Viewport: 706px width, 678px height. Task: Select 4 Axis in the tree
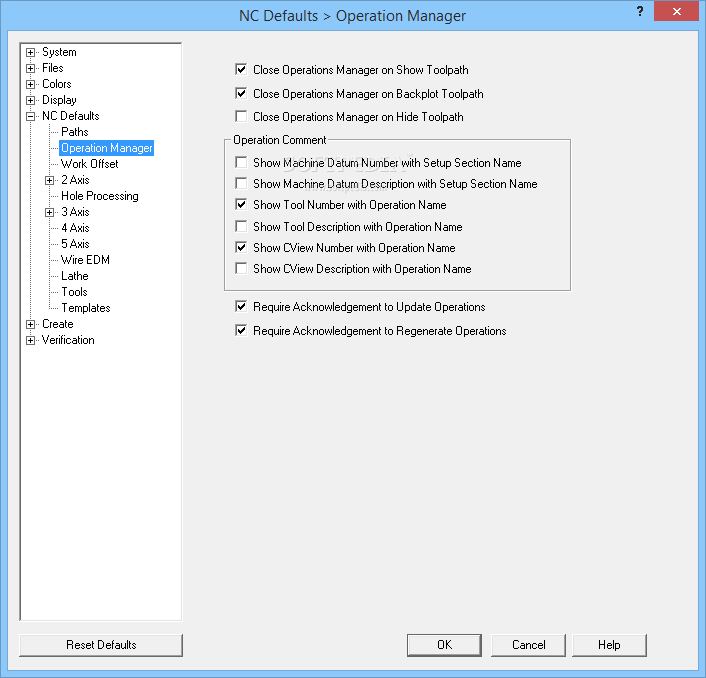75,228
